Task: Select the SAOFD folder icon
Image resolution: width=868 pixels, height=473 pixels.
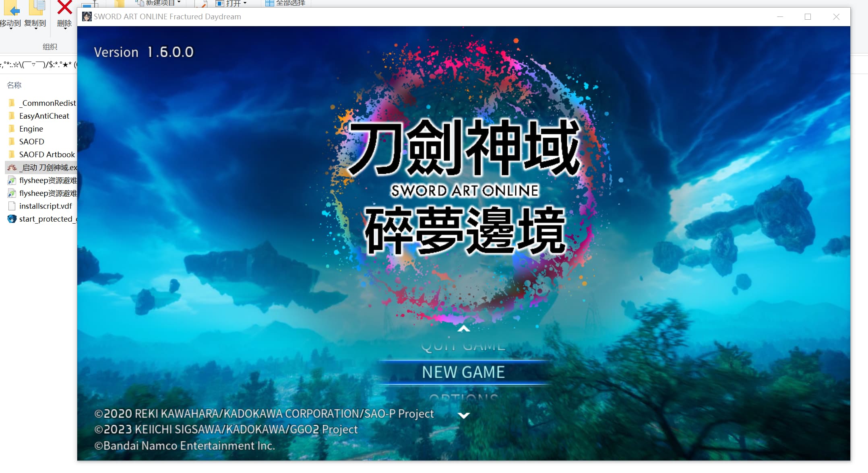Action: [12, 142]
